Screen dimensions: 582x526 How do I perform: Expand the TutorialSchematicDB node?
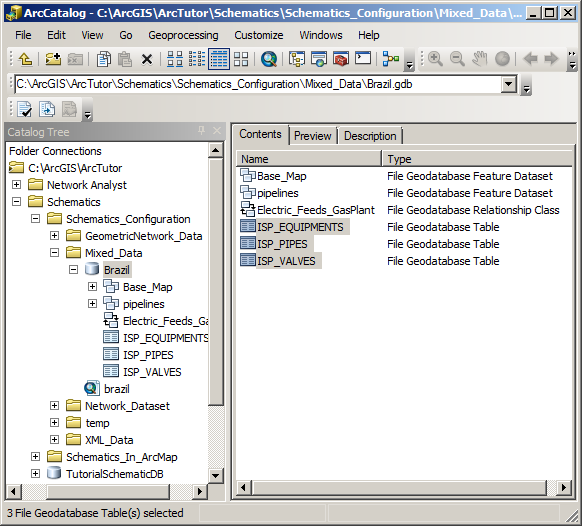click(35, 474)
